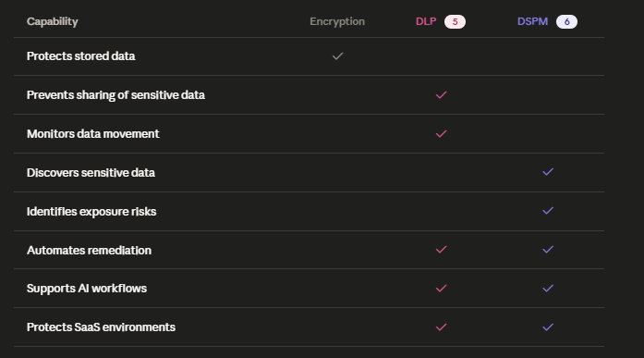Click the Identifies exposure risks row label
This screenshot has width=644, height=358.
(x=91, y=212)
